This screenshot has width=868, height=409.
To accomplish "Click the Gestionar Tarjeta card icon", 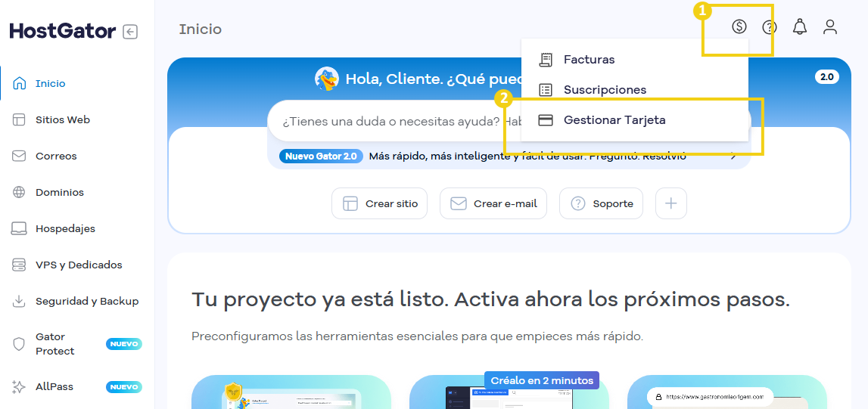I will click(546, 120).
